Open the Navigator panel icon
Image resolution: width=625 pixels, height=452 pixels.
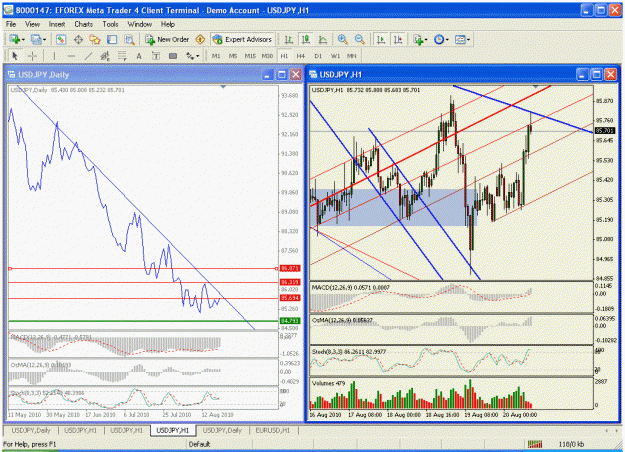click(95, 39)
